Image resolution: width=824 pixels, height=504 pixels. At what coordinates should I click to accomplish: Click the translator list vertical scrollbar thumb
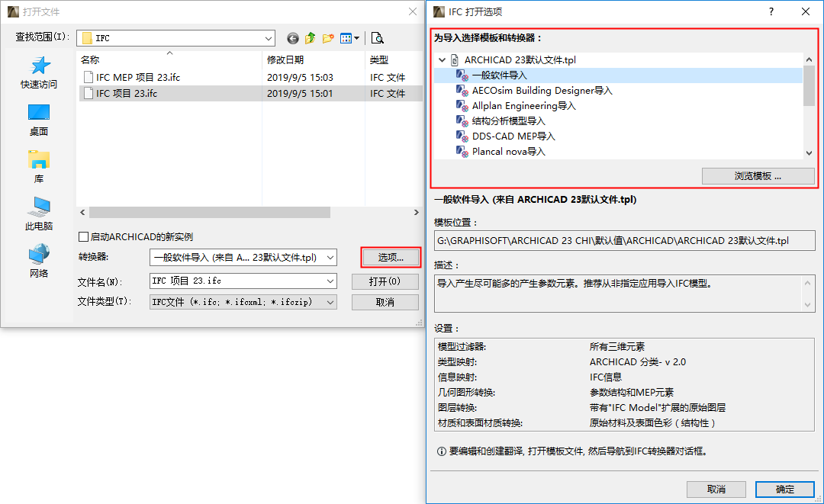809,86
